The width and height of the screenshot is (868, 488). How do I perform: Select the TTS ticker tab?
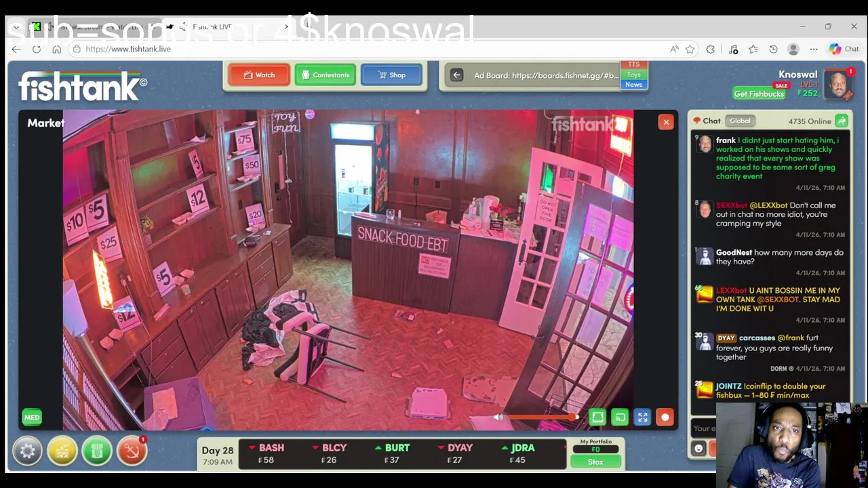[x=633, y=64]
